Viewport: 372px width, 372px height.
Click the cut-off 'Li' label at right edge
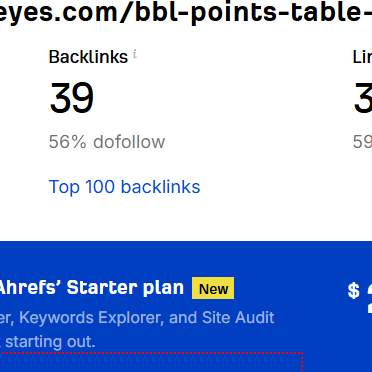pyautogui.click(x=362, y=57)
